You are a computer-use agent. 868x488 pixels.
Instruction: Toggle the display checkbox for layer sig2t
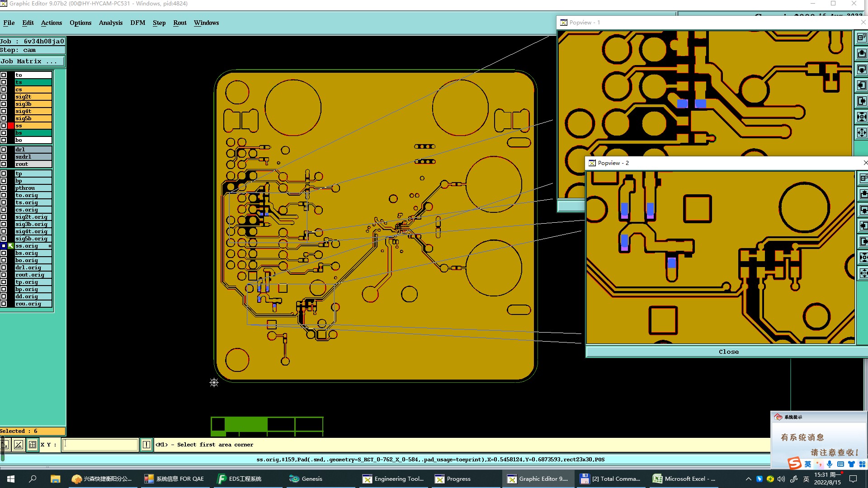pos(4,97)
